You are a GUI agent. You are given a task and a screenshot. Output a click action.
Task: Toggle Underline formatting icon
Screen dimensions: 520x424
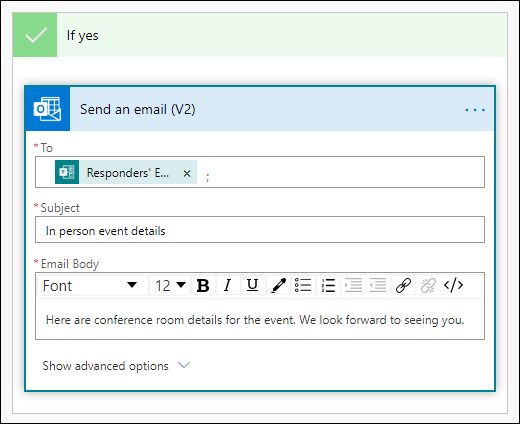click(253, 285)
